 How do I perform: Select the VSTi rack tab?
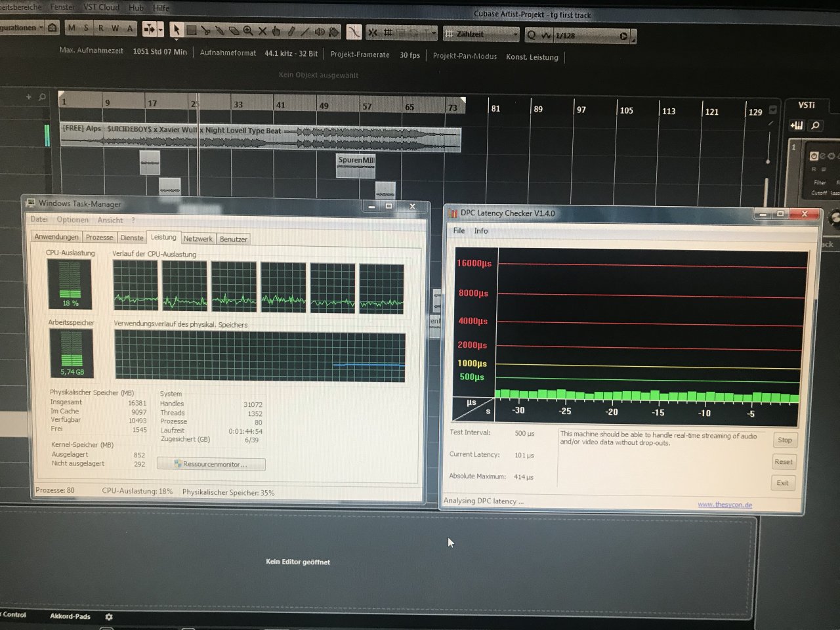(x=807, y=105)
